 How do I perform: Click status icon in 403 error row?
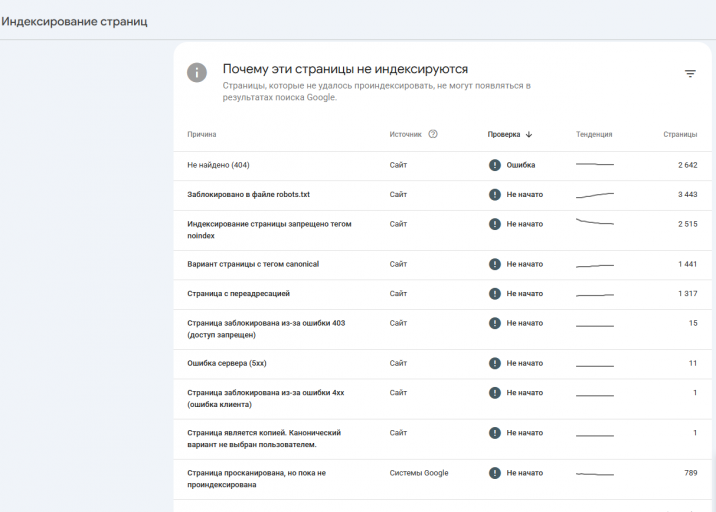click(495, 323)
